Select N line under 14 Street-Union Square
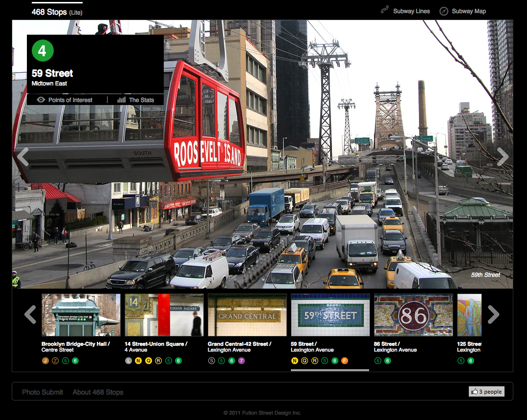Viewport: 527px width, 420px height. (x=138, y=360)
